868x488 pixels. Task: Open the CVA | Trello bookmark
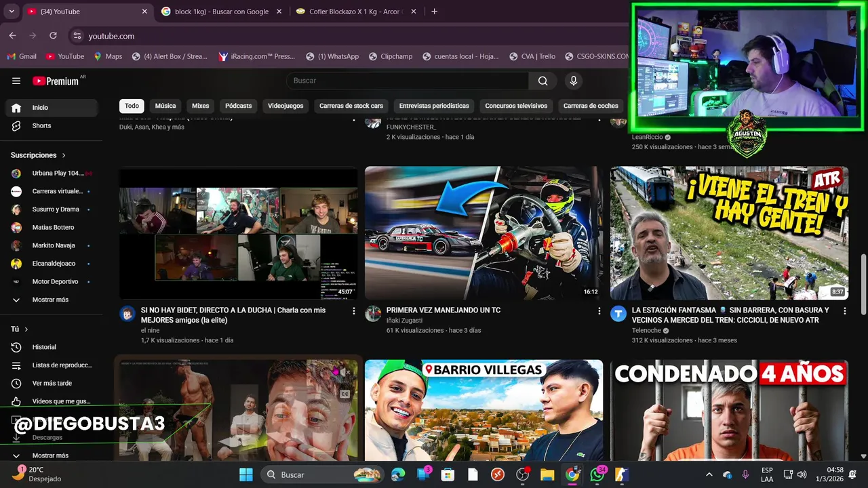click(531, 56)
